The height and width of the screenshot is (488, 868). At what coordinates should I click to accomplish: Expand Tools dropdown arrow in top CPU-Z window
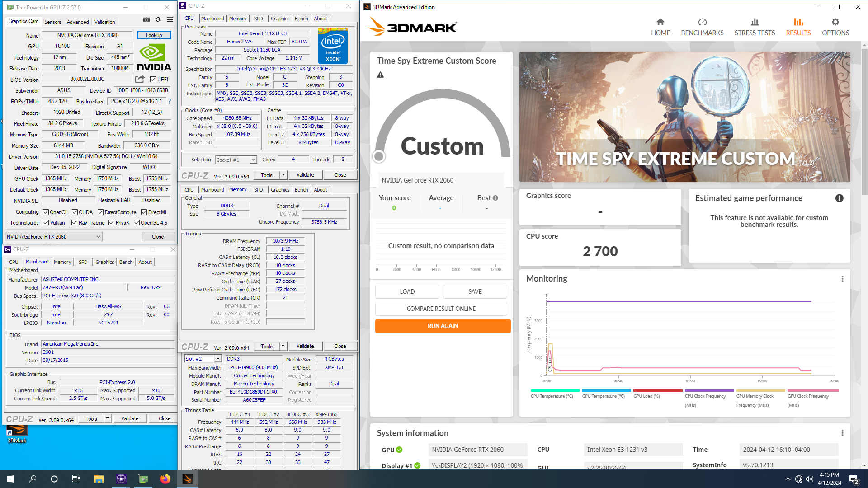click(283, 175)
